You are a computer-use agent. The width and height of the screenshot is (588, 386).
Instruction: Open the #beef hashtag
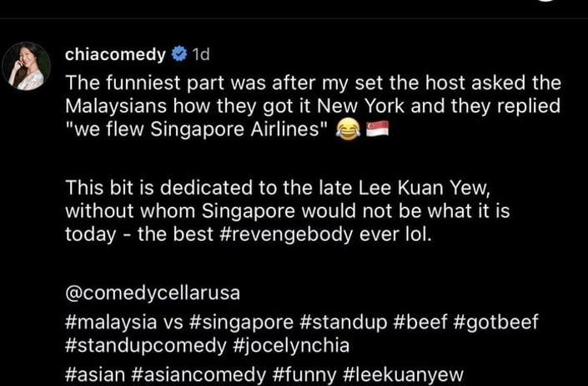click(x=420, y=322)
